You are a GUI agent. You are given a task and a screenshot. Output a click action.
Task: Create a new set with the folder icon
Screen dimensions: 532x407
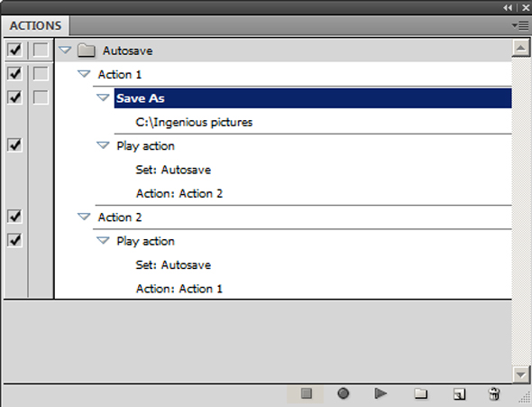[x=421, y=393]
